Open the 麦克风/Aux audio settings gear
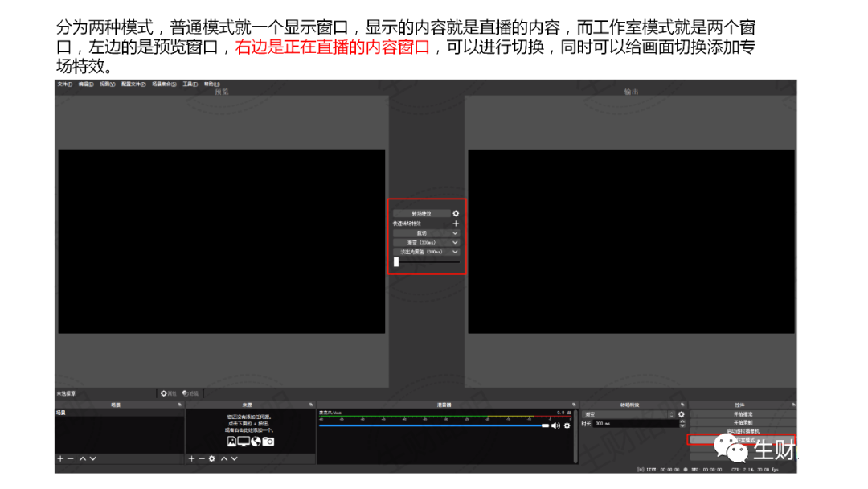Screen dimensions: 868x489 click(x=567, y=426)
